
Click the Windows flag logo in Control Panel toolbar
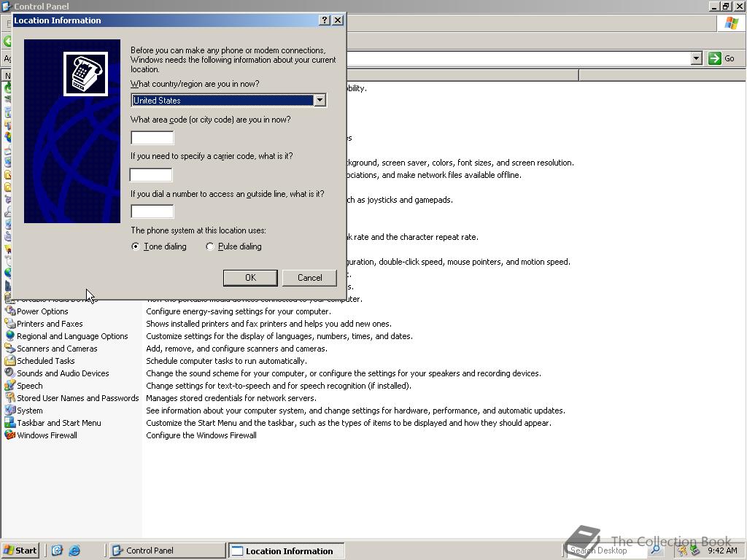(731, 23)
